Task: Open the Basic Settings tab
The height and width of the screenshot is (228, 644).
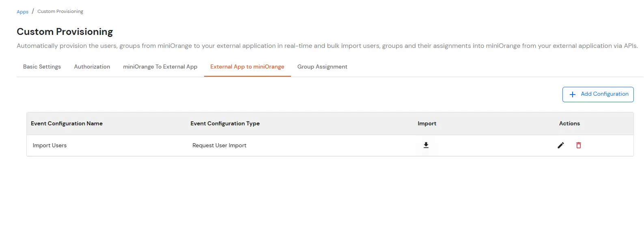Action: click(42, 67)
